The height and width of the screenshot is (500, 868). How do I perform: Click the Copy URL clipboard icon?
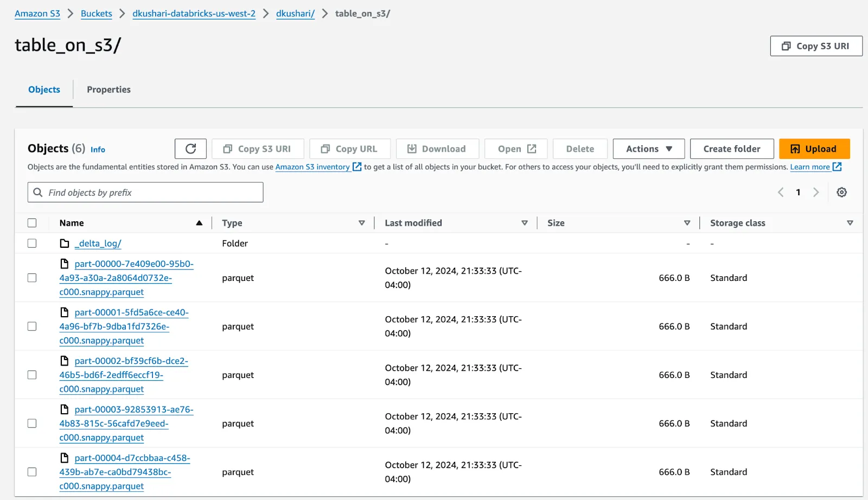tap(324, 149)
